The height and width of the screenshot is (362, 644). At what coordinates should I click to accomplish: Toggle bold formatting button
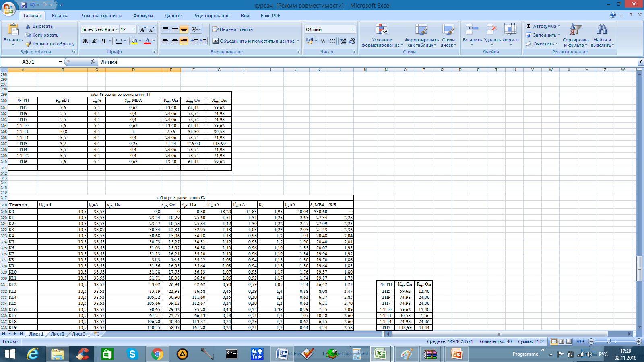coord(85,41)
